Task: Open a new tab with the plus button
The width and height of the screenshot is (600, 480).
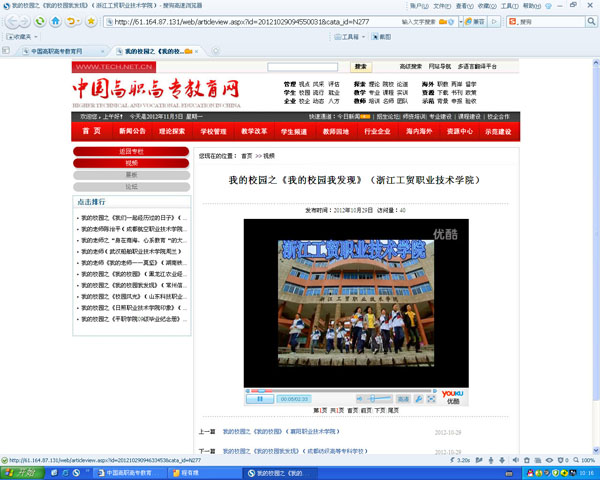Action: pyautogui.click(x=216, y=51)
